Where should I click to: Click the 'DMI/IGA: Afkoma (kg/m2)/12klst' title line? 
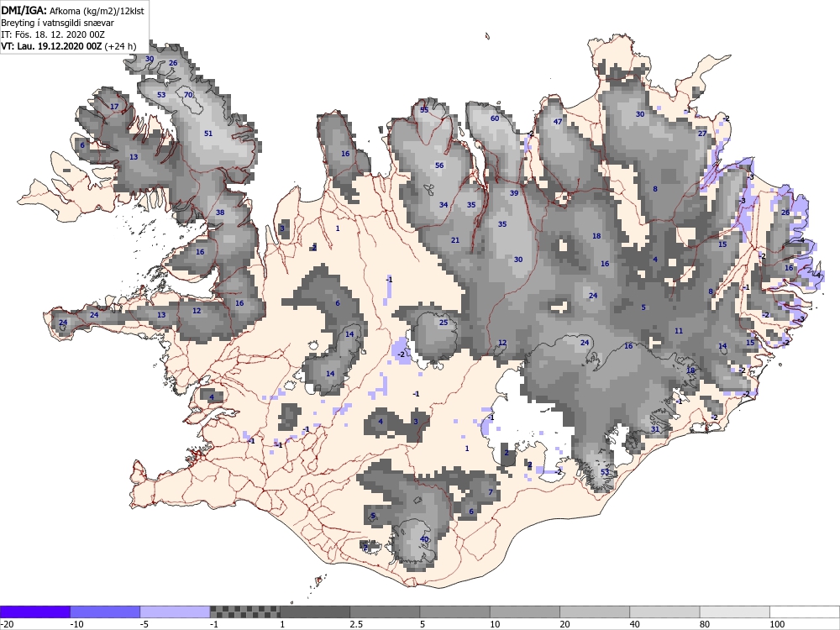click(73, 10)
